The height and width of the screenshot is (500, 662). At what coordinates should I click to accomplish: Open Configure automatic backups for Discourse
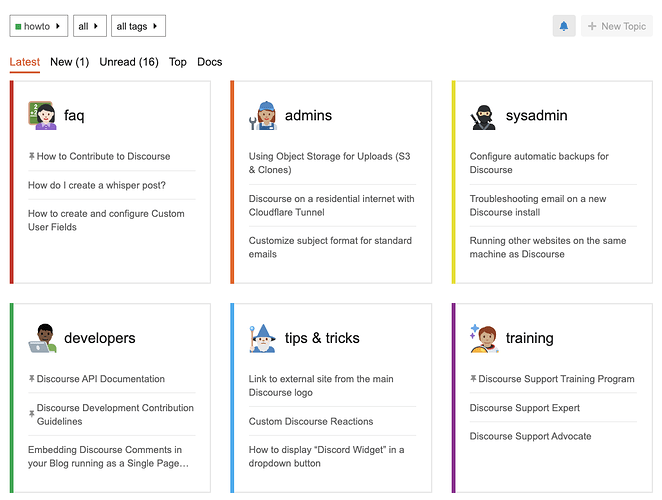[539, 163]
